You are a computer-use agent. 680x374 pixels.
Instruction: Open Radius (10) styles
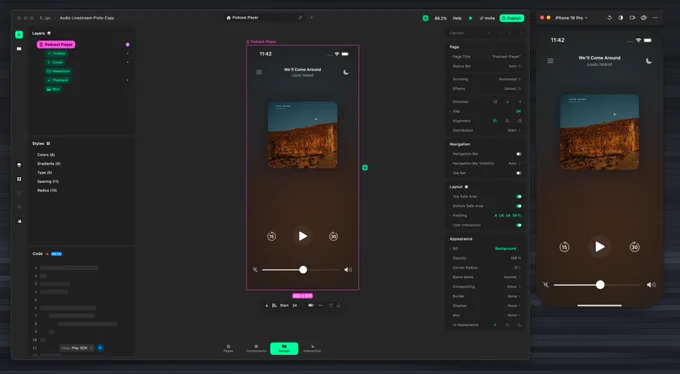click(47, 190)
